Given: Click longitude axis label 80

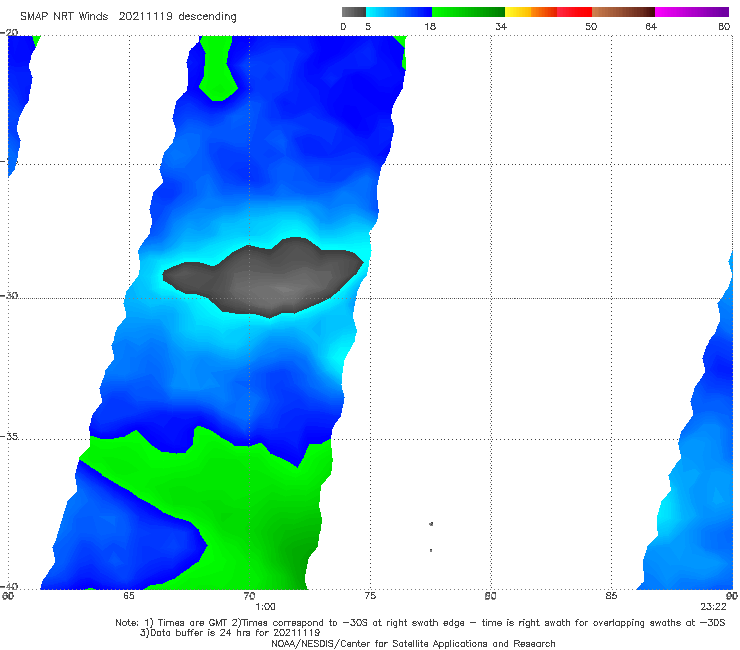Looking at the screenshot, I should (x=490, y=596).
